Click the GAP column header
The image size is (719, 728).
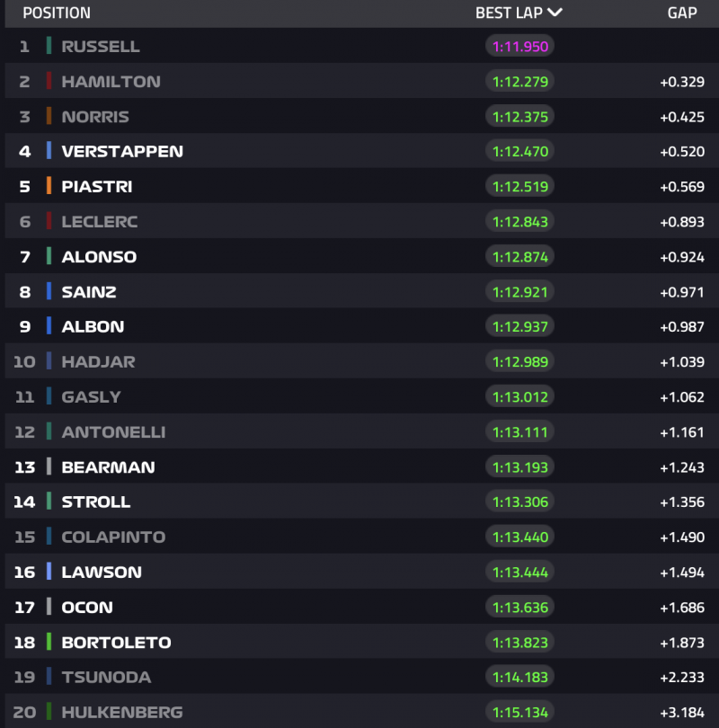(x=682, y=13)
